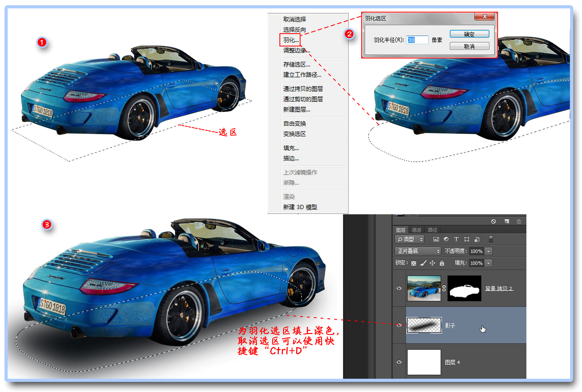Image resolution: width=582 pixels, height=392 pixels.
Task: Toggle visibility of 图层 4 layer
Action: coord(399,362)
